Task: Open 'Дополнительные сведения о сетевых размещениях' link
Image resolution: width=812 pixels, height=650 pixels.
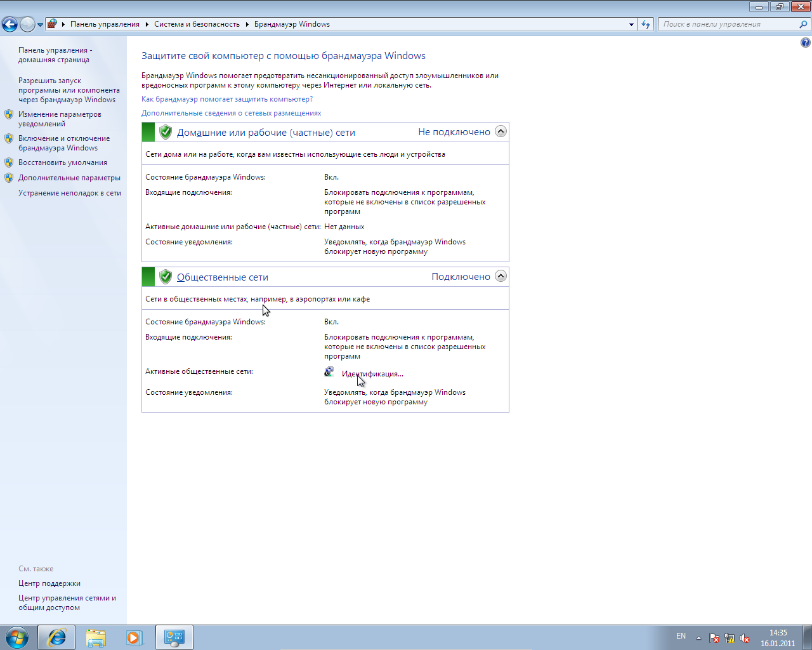Action: pyautogui.click(x=232, y=113)
